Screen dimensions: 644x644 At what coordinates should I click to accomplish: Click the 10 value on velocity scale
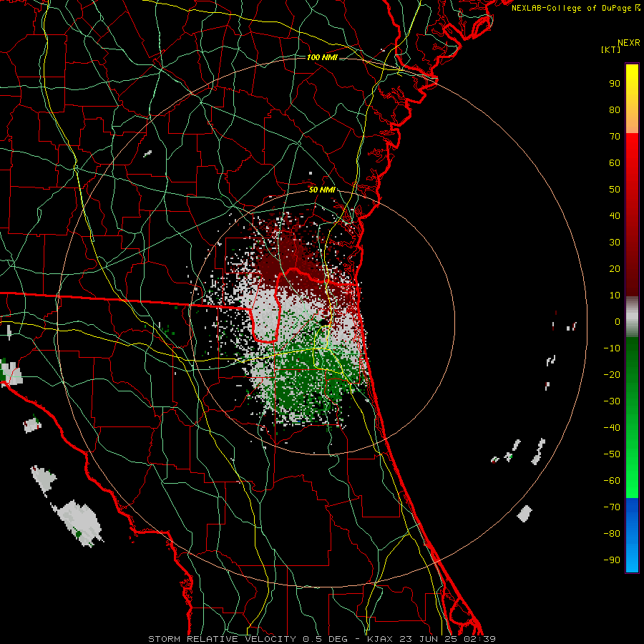pyautogui.click(x=615, y=296)
